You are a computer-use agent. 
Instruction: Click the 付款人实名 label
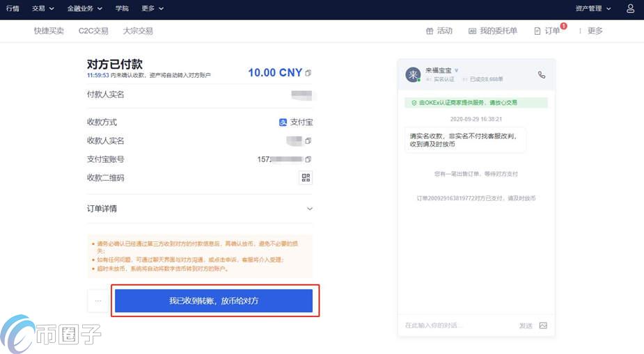click(106, 95)
